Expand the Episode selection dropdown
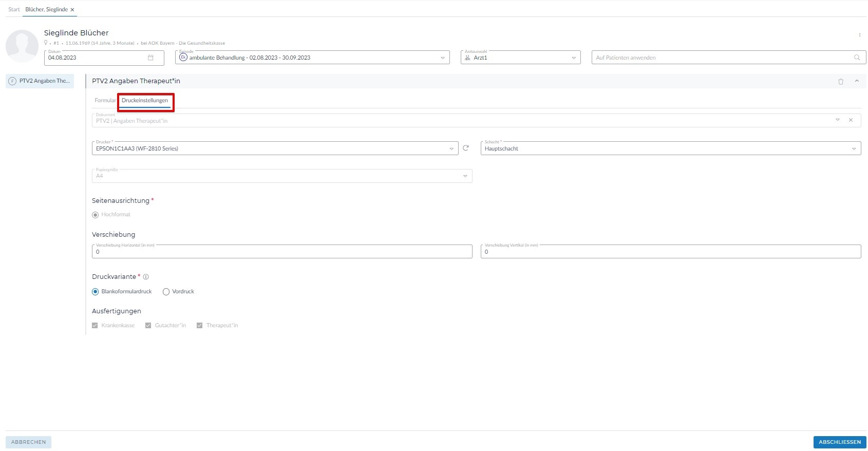Viewport: 868px width, 451px height. coord(442,58)
